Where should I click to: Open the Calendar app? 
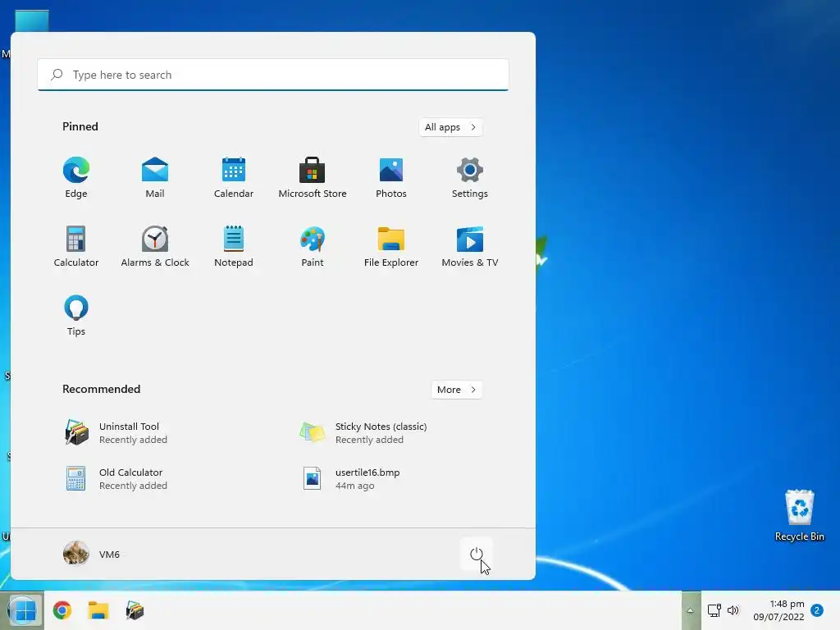pos(234,178)
